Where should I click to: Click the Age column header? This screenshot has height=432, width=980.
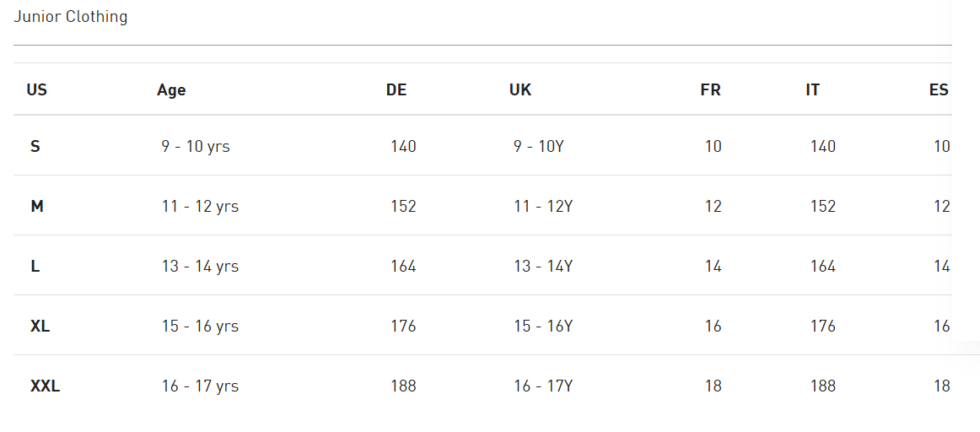tap(171, 90)
